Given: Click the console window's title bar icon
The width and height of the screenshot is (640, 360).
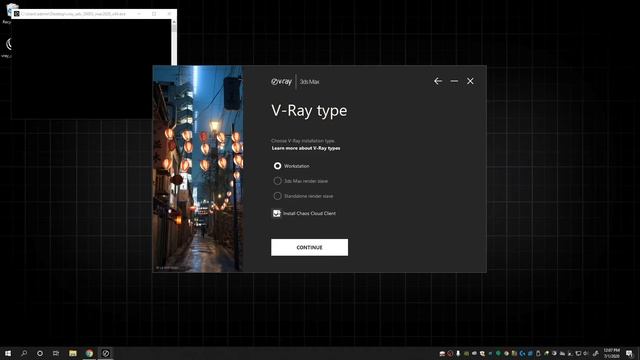Looking at the screenshot, I should [x=17, y=14].
